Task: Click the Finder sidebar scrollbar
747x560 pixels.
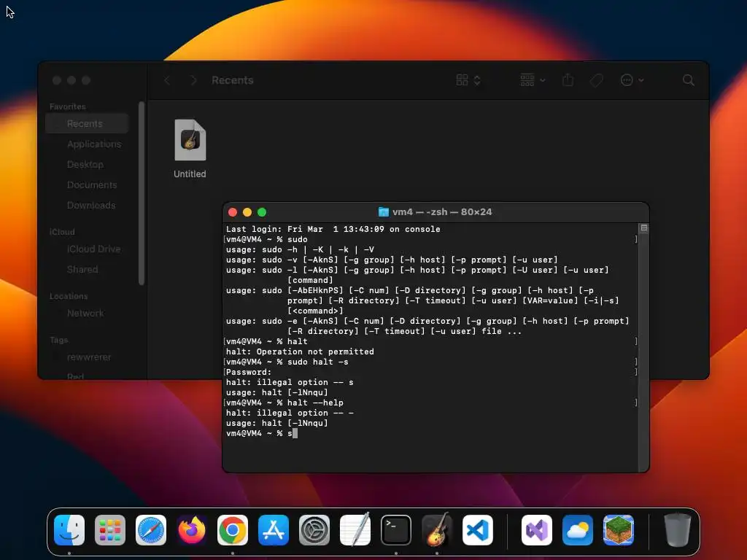Action: [142, 193]
